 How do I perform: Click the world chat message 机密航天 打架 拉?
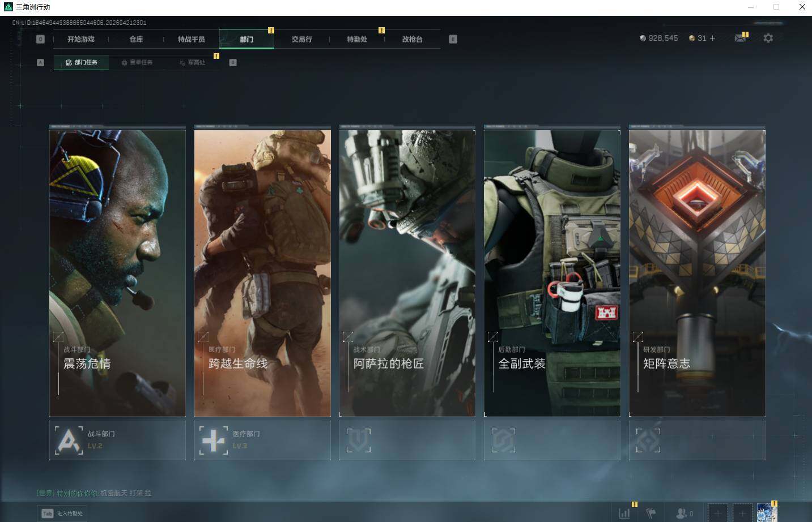pos(126,493)
